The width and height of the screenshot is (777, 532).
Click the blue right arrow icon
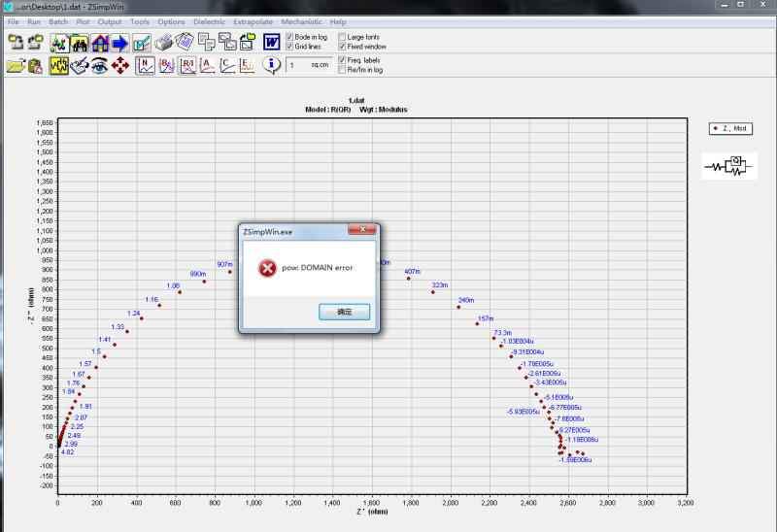120,42
